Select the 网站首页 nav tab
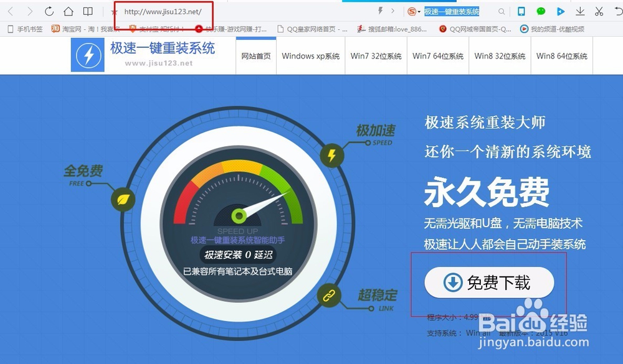Image resolution: width=623 pixels, height=364 pixels. (x=256, y=56)
